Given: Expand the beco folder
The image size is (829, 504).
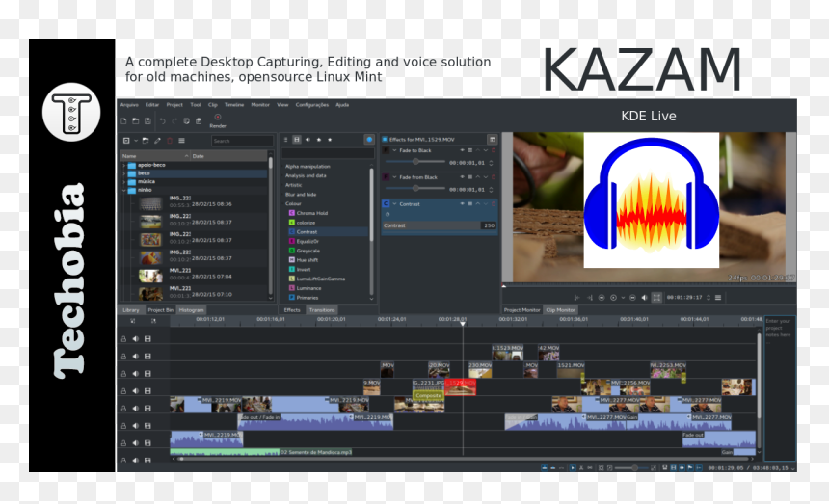Looking at the screenshot, I should (x=124, y=173).
